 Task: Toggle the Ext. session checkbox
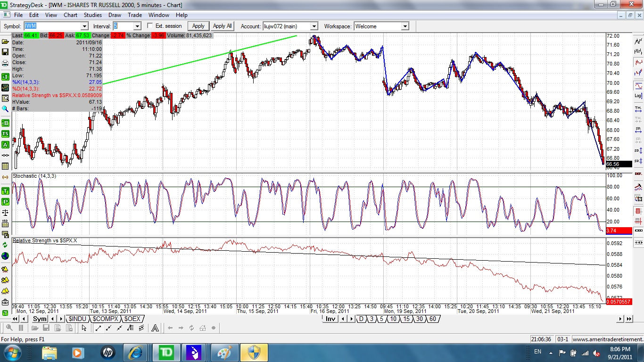pyautogui.click(x=150, y=26)
